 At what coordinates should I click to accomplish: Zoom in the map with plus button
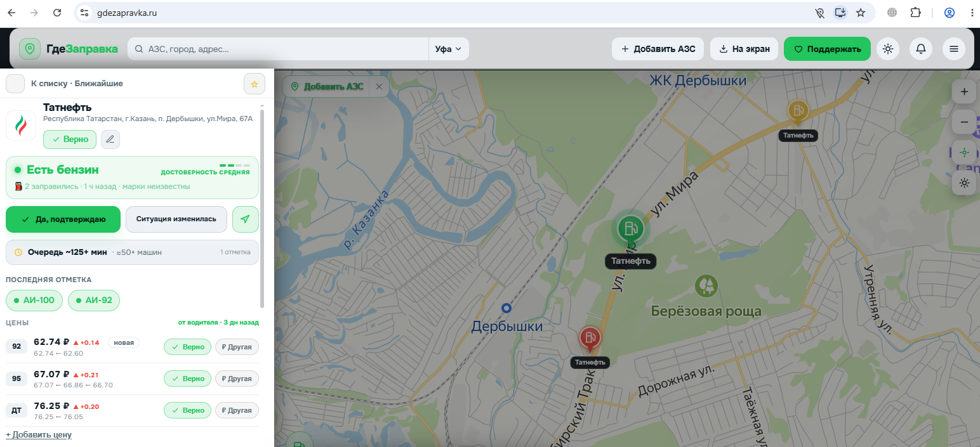click(964, 91)
